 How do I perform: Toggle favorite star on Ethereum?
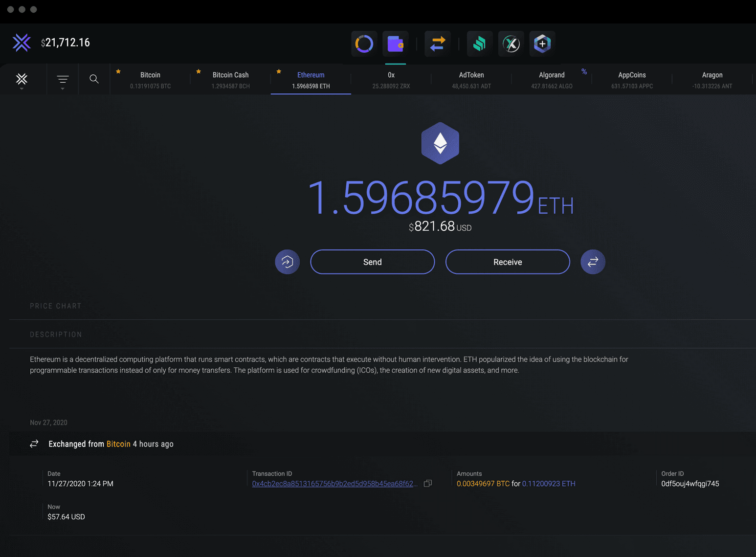pos(279,71)
